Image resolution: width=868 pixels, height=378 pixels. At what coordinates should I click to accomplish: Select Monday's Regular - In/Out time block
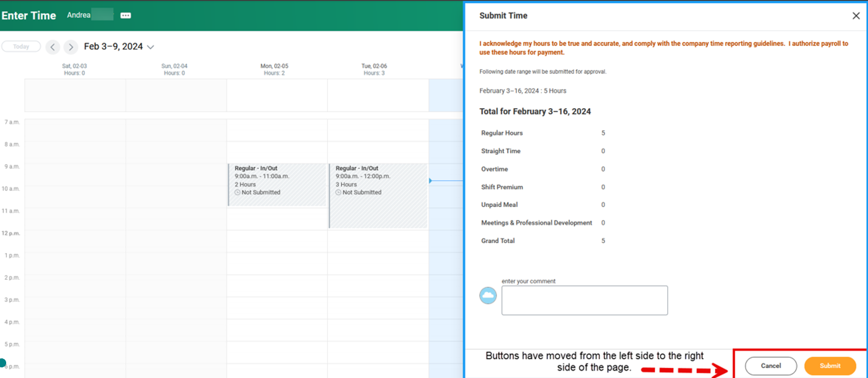[277, 179]
